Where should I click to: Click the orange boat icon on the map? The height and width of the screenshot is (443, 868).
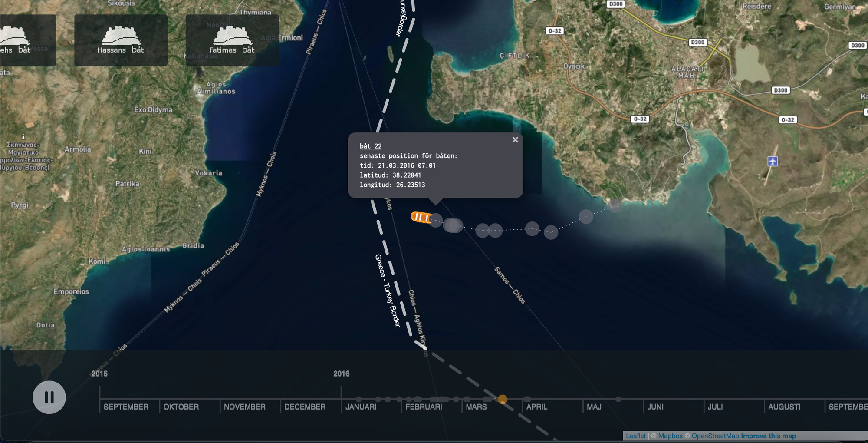coord(421,217)
